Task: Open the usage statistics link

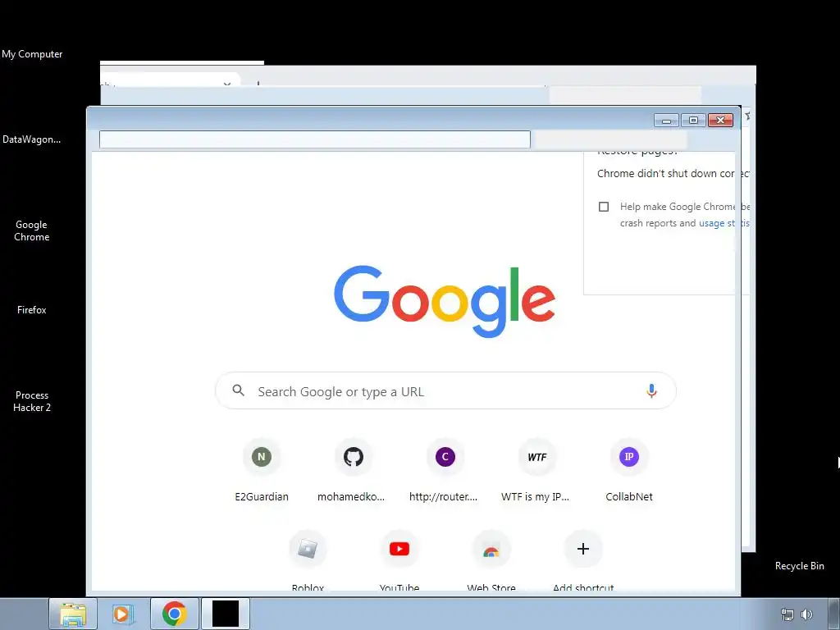Action: pyautogui.click(x=724, y=223)
